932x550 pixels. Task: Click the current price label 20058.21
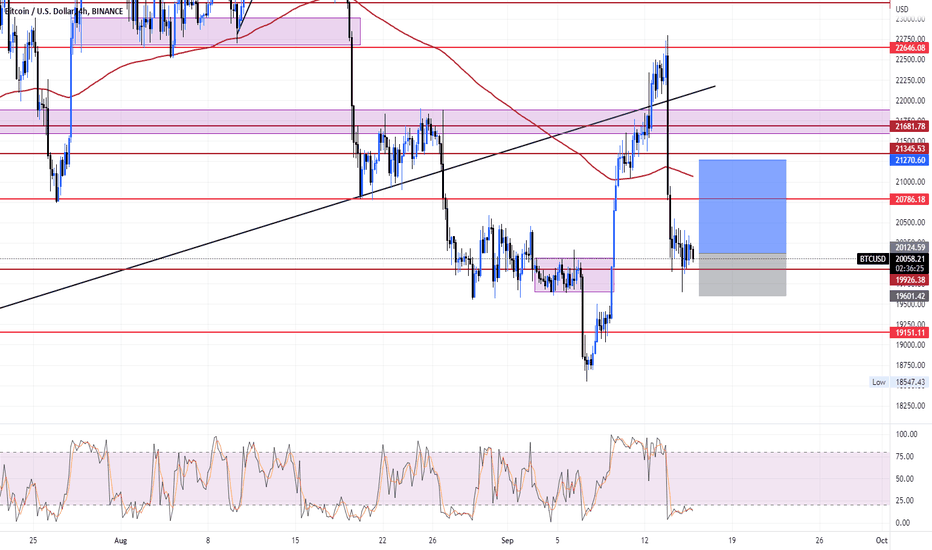pyautogui.click(x=909, y=259)
